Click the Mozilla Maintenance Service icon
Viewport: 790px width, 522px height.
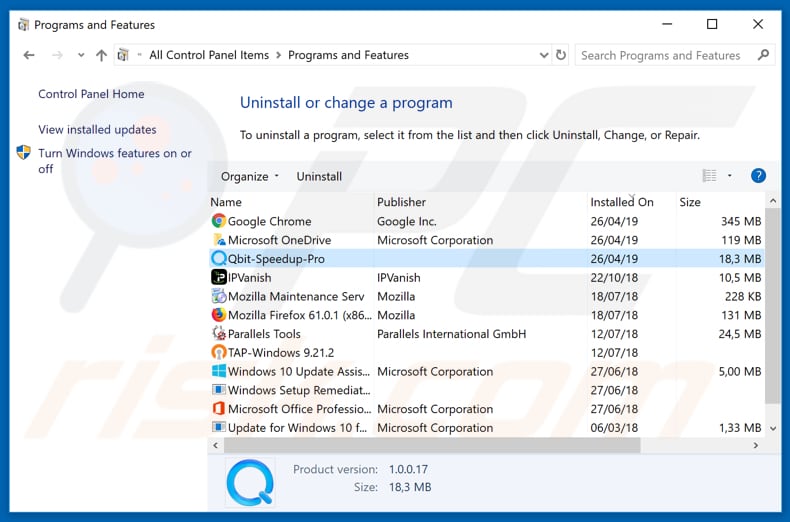click(x=219, y=296)
